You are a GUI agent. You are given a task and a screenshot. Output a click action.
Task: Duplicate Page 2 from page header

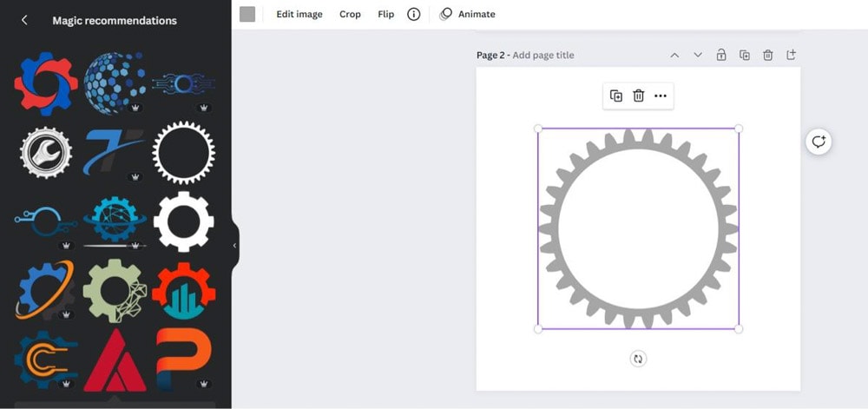tap(745, 55)
